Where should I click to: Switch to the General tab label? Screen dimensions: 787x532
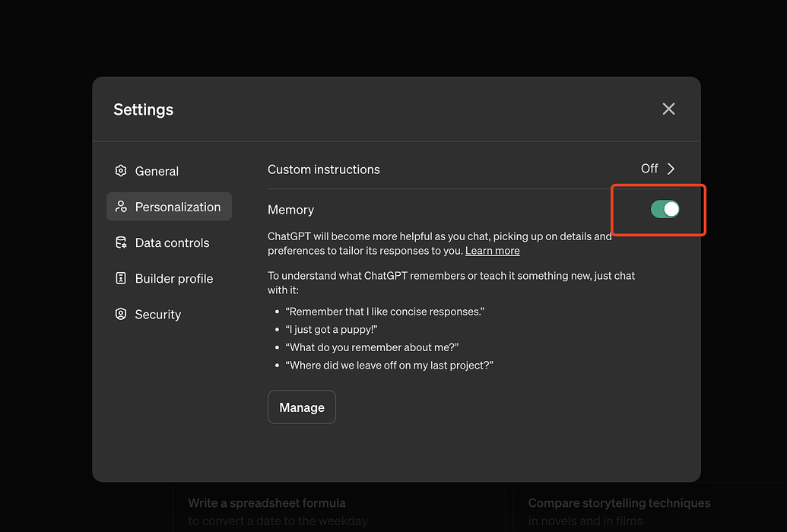click(157, 171)
